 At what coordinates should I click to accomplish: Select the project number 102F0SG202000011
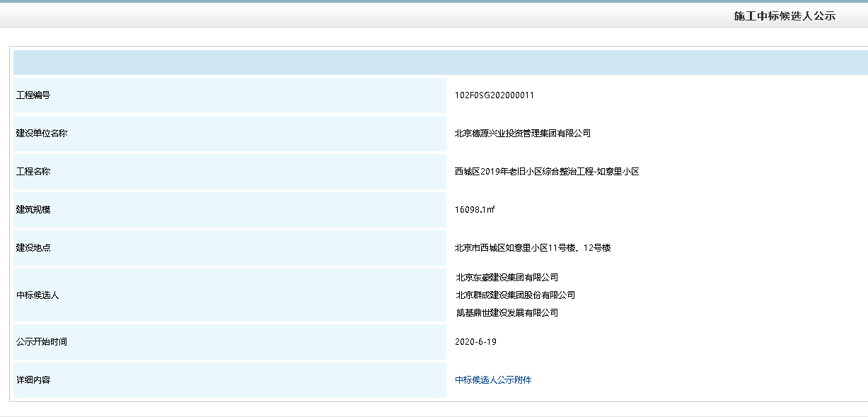pyautogui.click(x=494, y=95)
